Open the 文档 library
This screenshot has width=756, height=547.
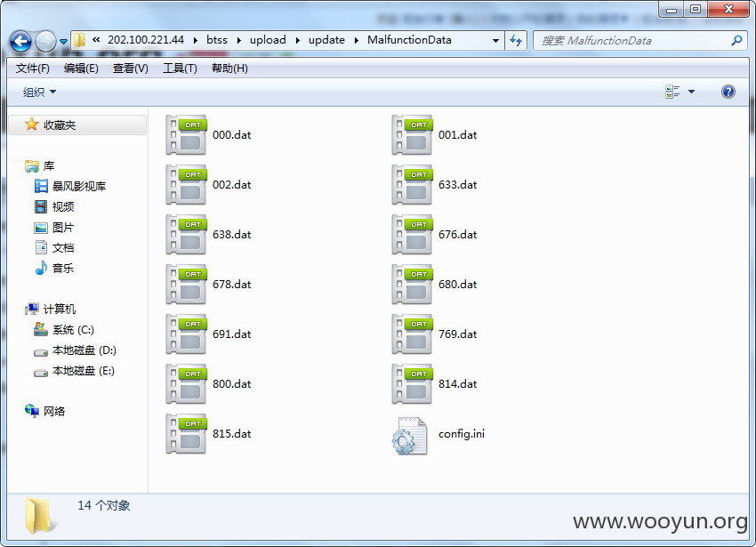tap(54, 247)
